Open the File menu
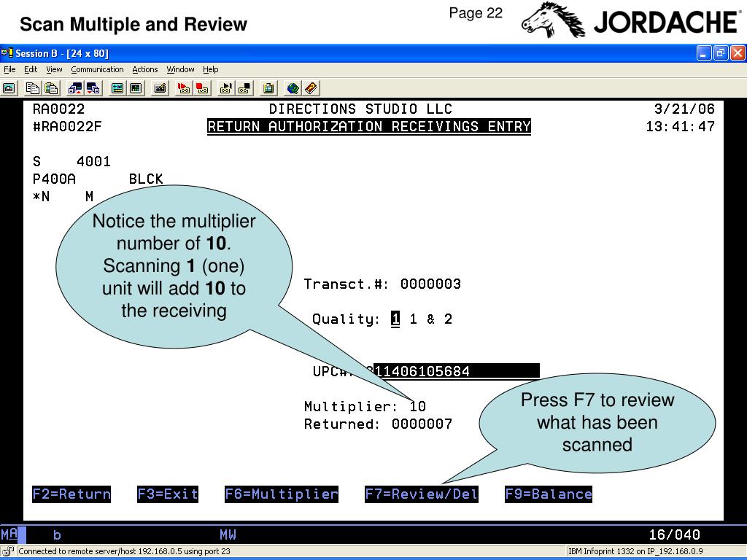This screenshot has height=560, width=747. [x=9, y=69]
